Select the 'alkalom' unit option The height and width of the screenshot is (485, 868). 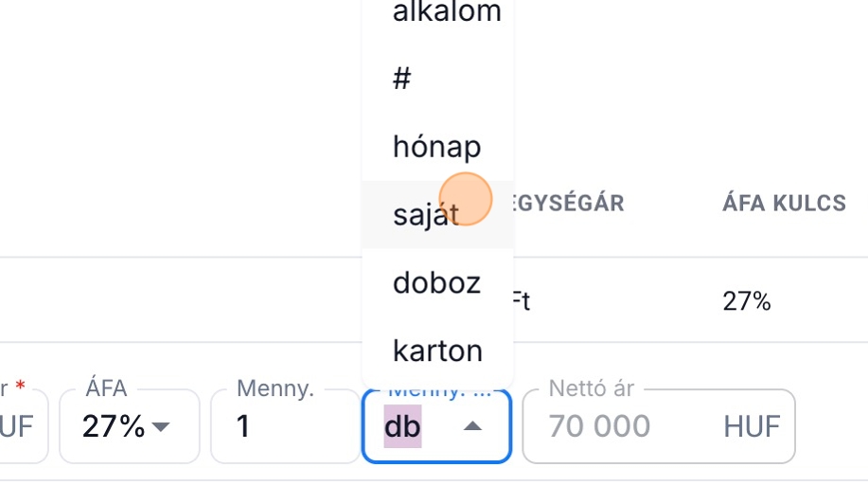point(446,13)
